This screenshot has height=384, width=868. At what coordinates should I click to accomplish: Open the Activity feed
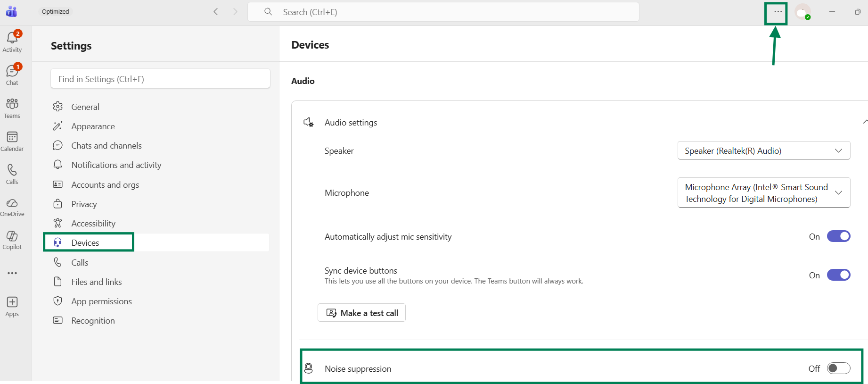(12, 42)
